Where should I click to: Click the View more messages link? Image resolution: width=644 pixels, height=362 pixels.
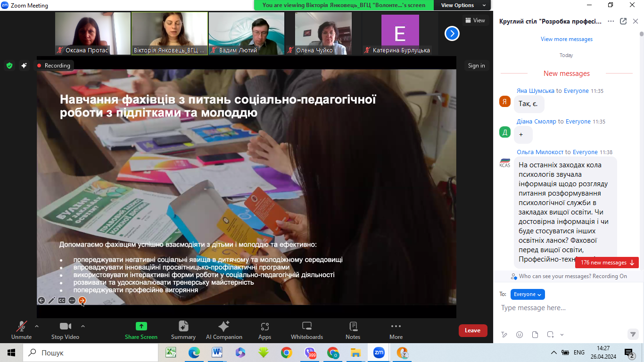[567, 39]
